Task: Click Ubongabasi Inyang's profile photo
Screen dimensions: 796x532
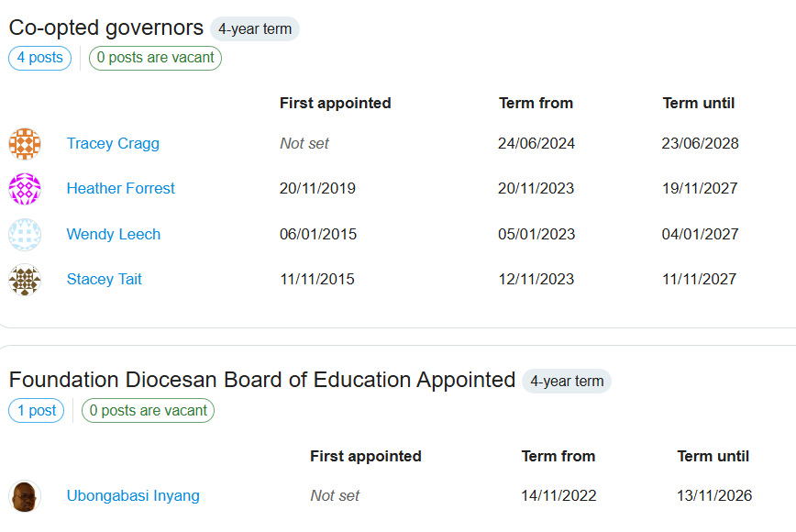Action: pos(25,496)
